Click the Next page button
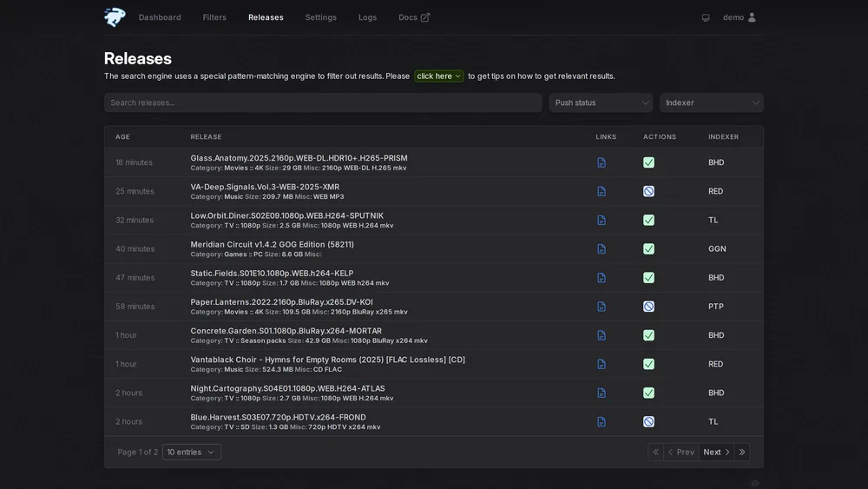 click(x=716, y=452)
